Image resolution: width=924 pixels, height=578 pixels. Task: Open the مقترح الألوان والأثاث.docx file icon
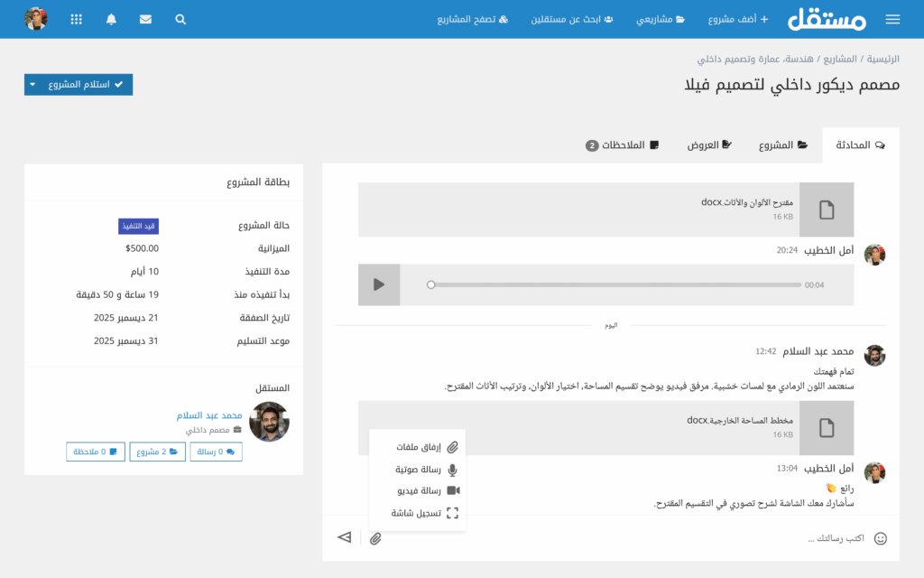tap(827, 210)
